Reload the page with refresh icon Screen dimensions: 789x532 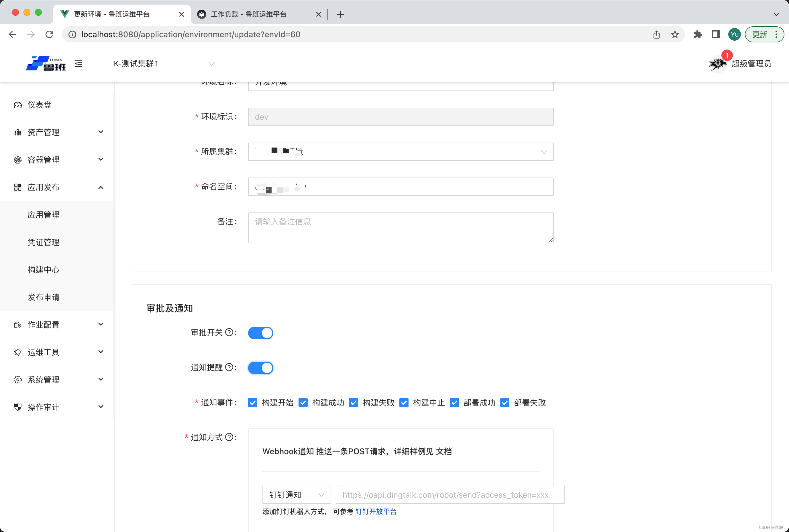50,34
